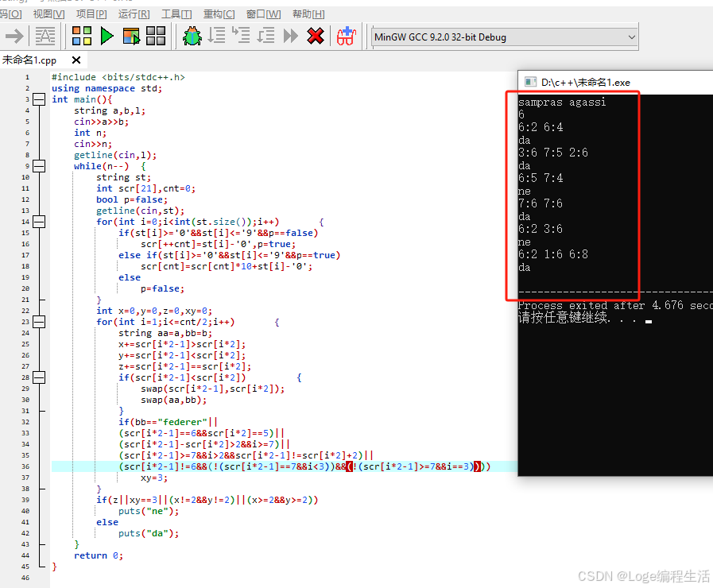713x588 pixels.
Task: Click the 'using namespace std;' line
Action: coord(107,89)
